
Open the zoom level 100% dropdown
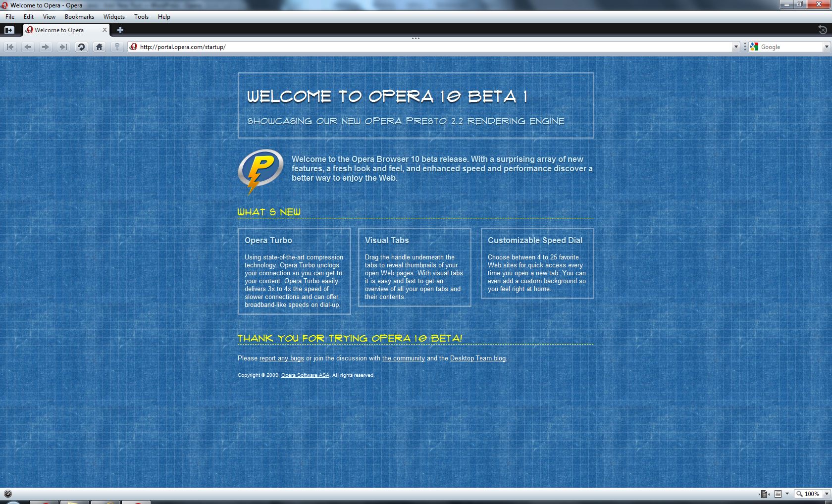tap(826, 494)
